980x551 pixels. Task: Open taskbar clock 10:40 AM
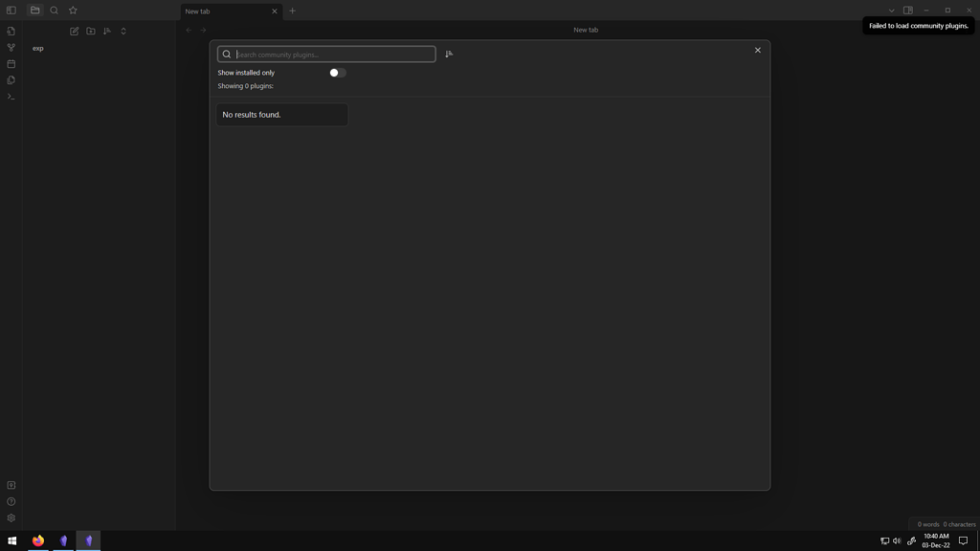936,541
